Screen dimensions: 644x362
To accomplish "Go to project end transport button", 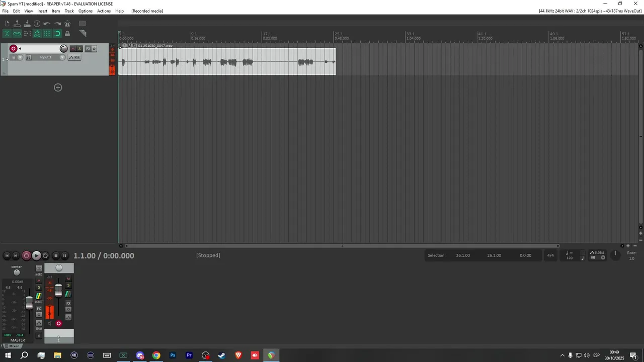I will 16,256.
